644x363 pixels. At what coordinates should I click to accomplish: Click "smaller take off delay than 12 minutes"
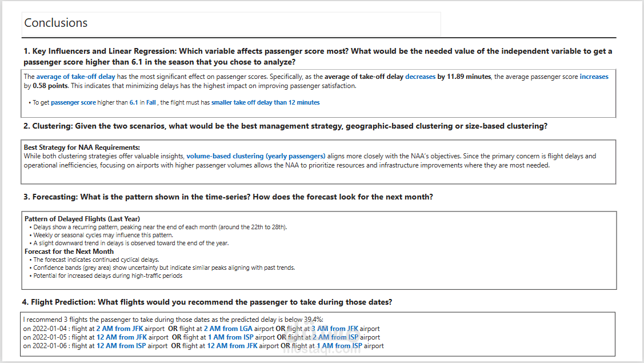click(266, 103)
